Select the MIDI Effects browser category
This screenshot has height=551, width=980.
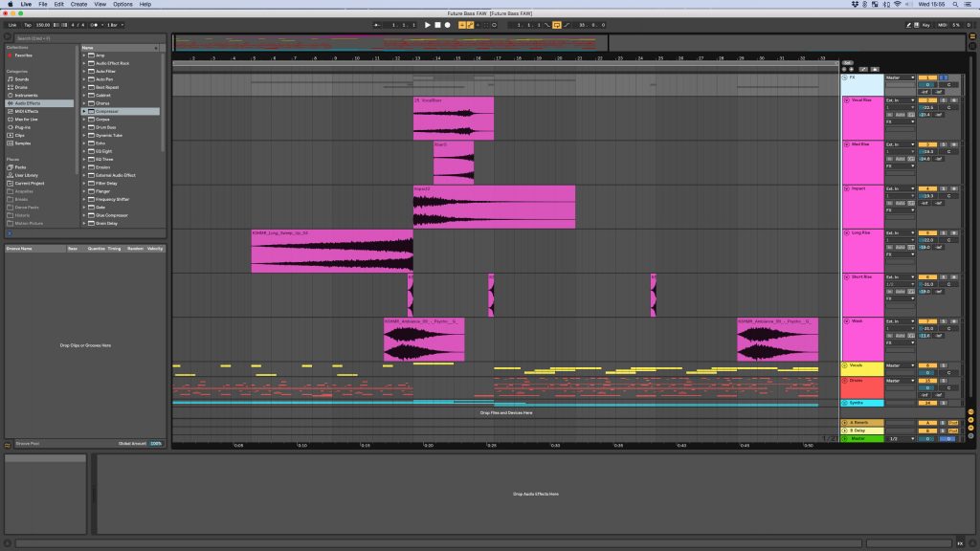[x=26, y=111]
